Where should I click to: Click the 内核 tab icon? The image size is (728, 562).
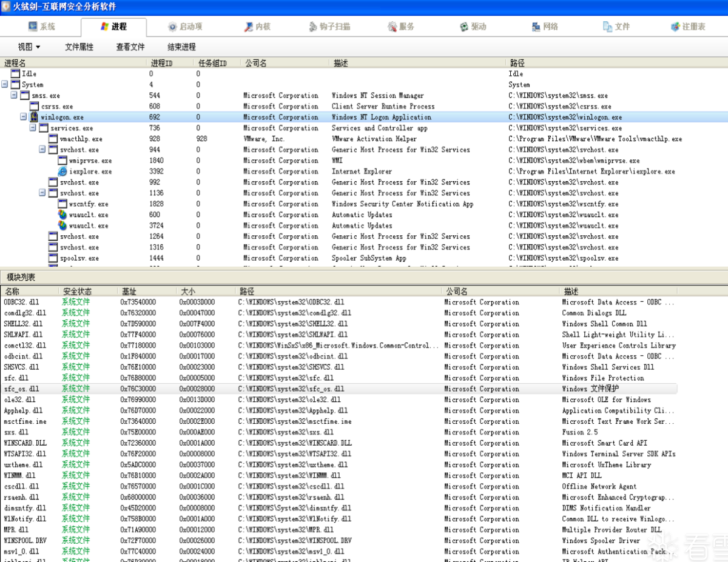(249, 27)
